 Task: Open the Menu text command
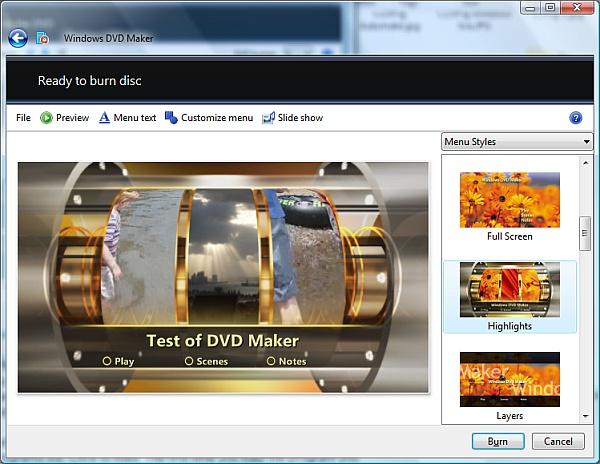coord(127,118)
